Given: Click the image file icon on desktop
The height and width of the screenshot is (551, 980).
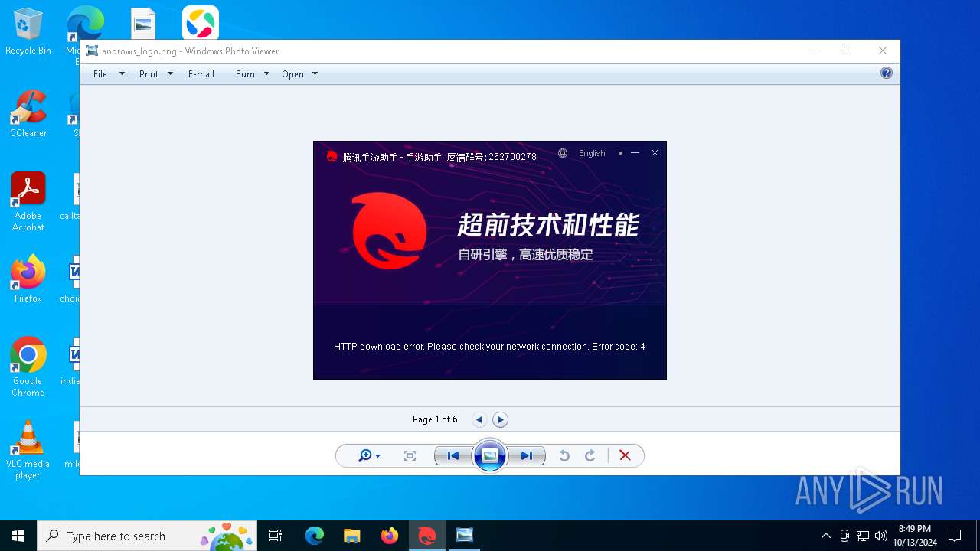Looking at the screenshot, I should 143,24.
